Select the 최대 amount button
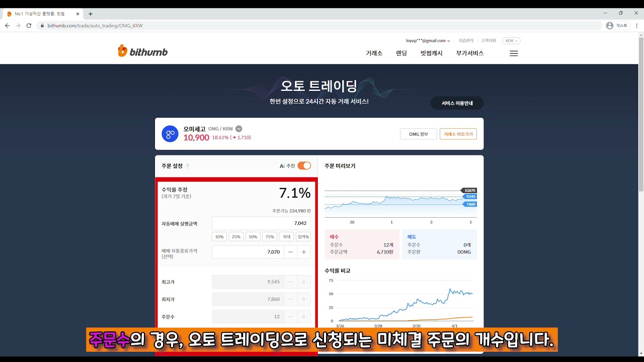The image size is (644, 362). [x=287, y=237]
